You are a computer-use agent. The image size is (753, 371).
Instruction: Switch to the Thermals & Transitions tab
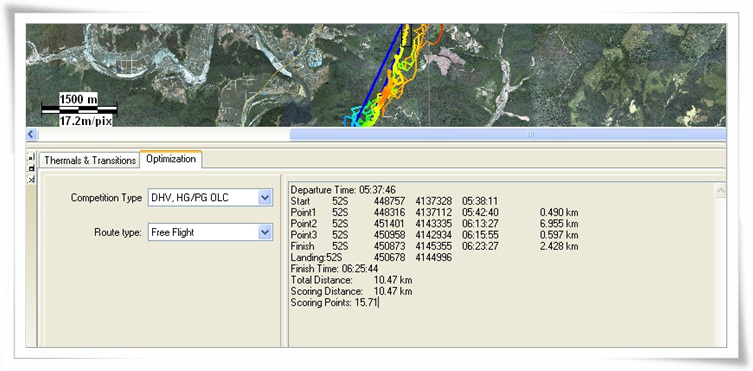point(90,160)
